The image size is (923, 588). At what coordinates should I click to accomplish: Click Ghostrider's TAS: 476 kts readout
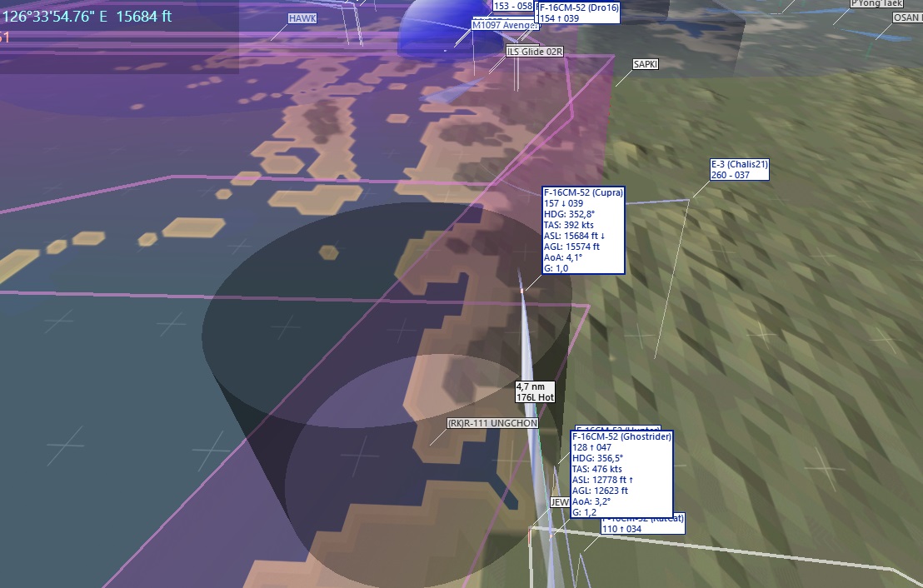coord(597,469)
